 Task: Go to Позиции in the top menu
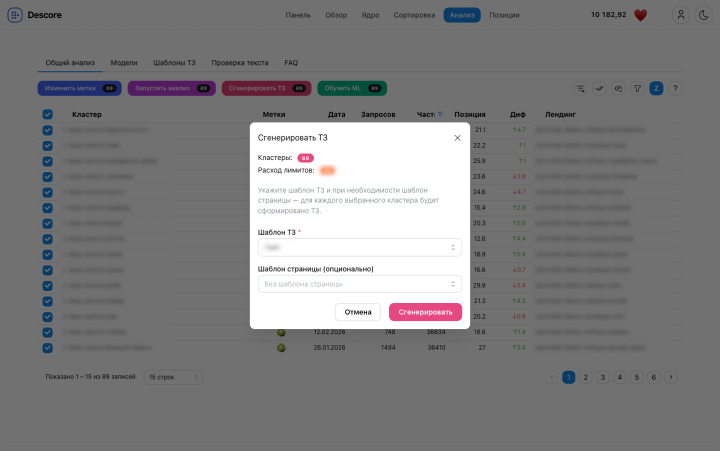[x=504, y=15]
